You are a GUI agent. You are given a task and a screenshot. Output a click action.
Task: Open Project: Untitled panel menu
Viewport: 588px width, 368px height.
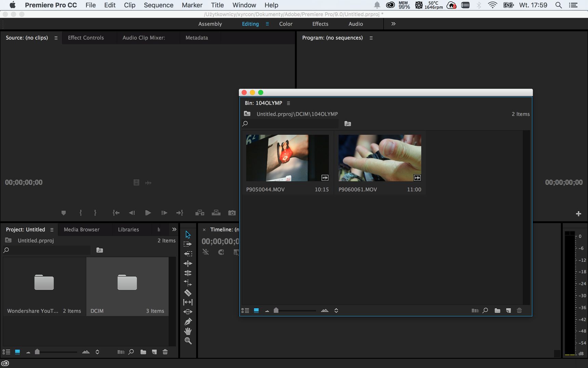pos(52,230)
